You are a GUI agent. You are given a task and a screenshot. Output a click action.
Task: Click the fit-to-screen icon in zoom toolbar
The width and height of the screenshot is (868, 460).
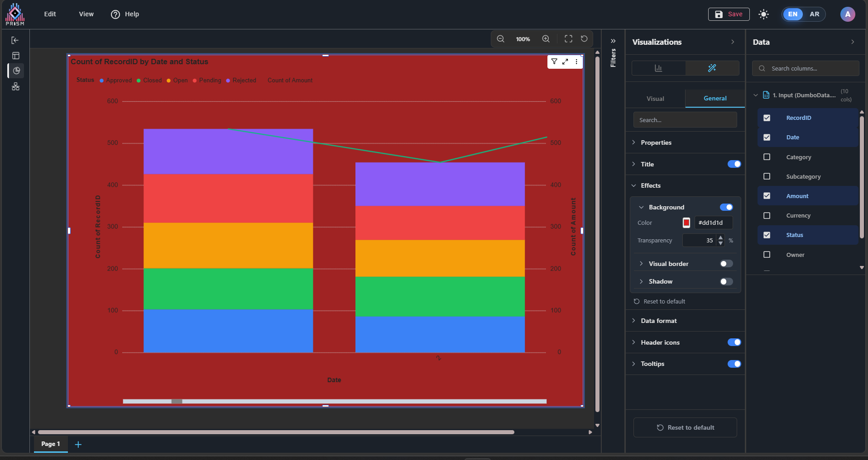[568, 39]
